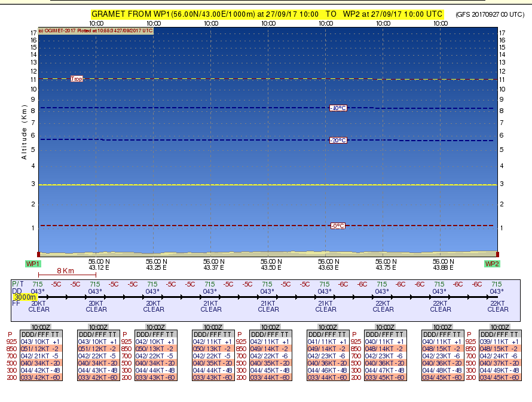Select the 56.00 N 43.50 E coordinate label
This screenshot has width=532, height=402.
[268, 264]
